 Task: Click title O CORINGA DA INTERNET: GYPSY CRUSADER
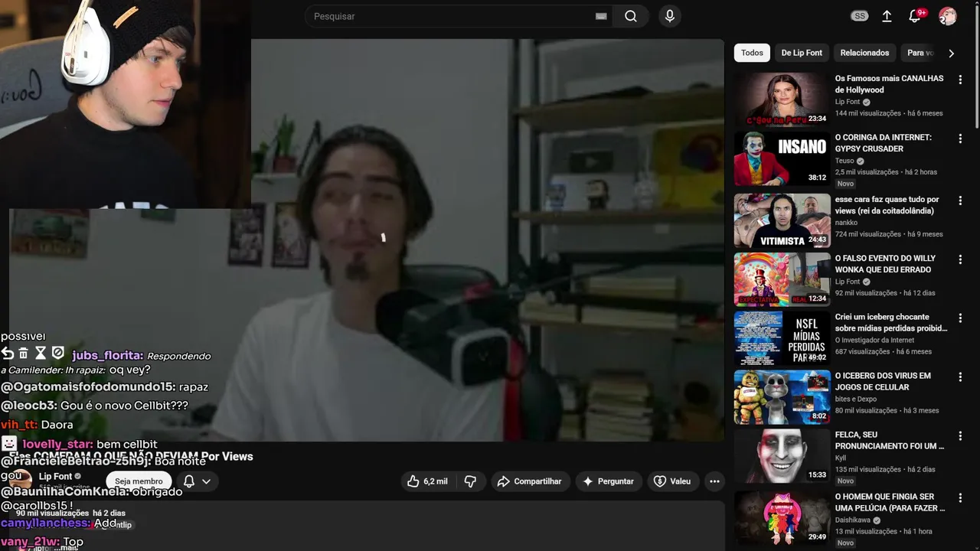point(884,143)
